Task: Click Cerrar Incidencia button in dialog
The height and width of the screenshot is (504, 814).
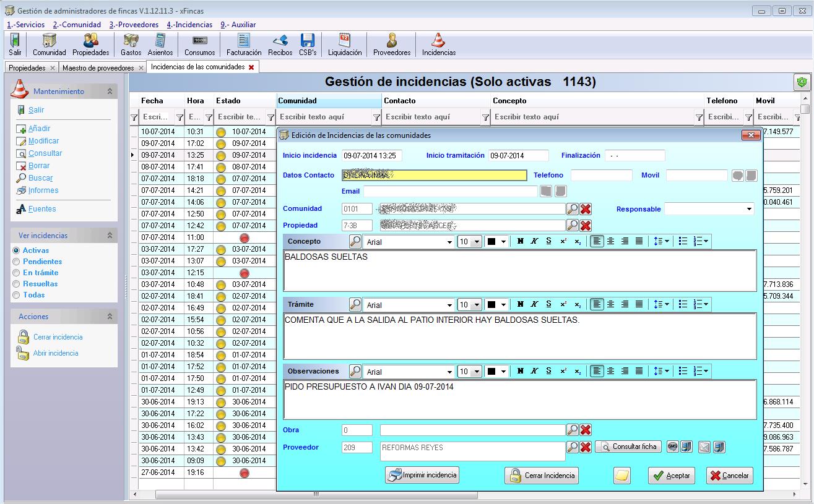Action: (x=542, y=476)
